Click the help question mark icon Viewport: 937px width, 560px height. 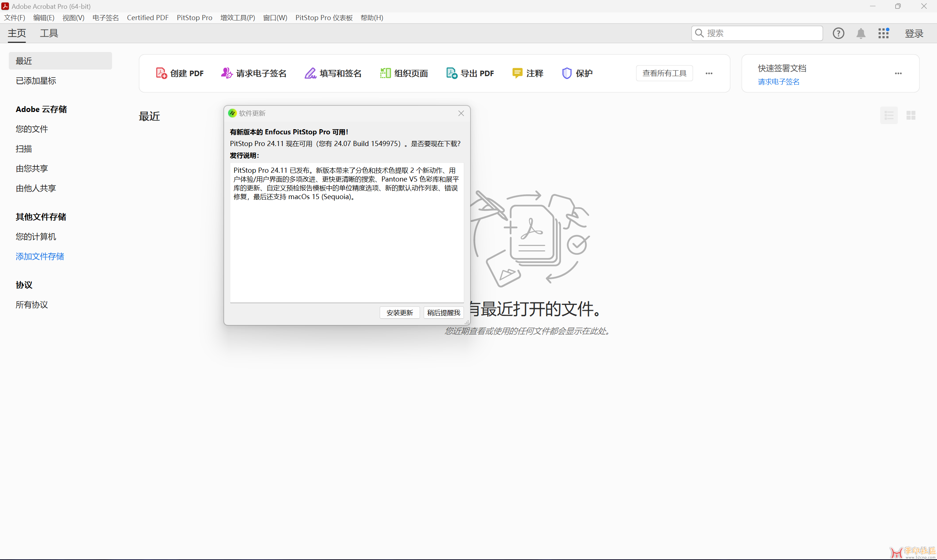(838, 33)
